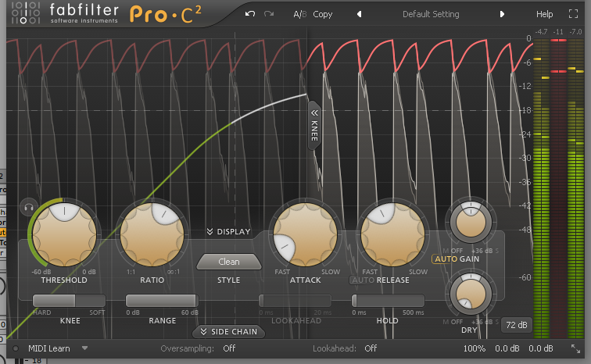
Task: Open the Help menu
Action: (544, 14)
